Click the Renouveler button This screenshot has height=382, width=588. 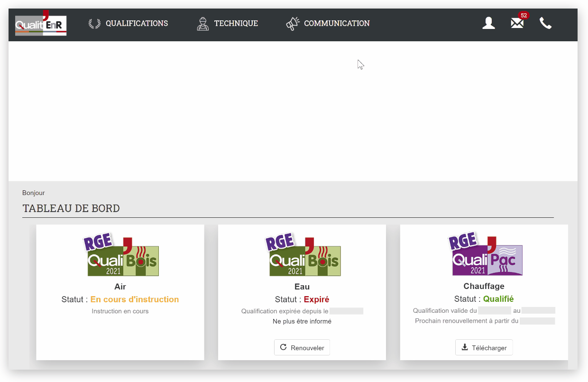[302, 347]
